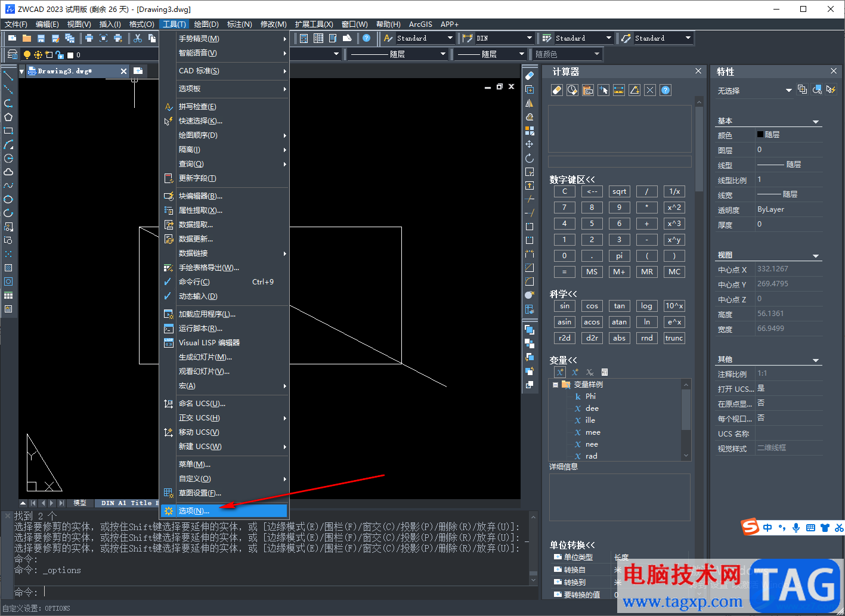Click the Select Objects icon in Properties panel
The image size is (845, 616).
click(817, 90)
